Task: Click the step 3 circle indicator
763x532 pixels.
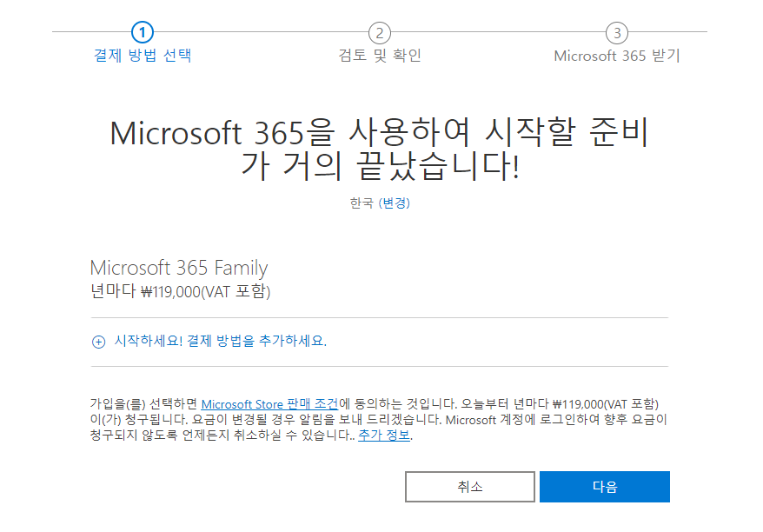Action: pos(617,33)
